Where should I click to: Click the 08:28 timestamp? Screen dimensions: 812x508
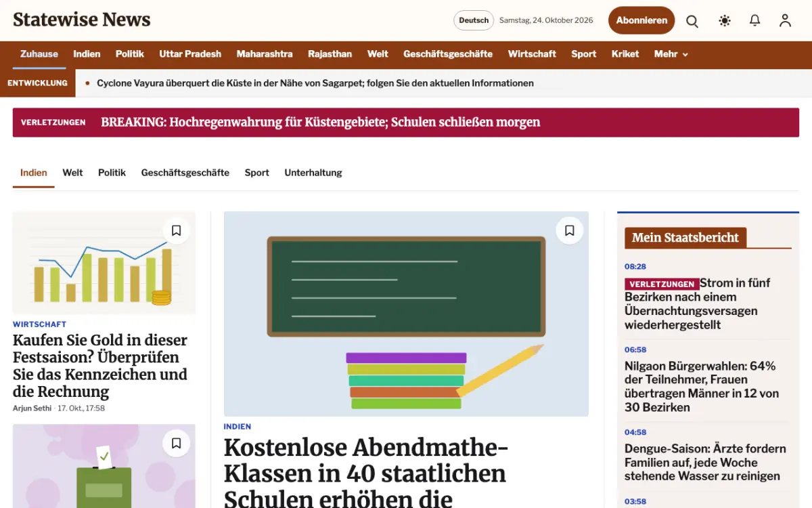click(x=635, y=267)
